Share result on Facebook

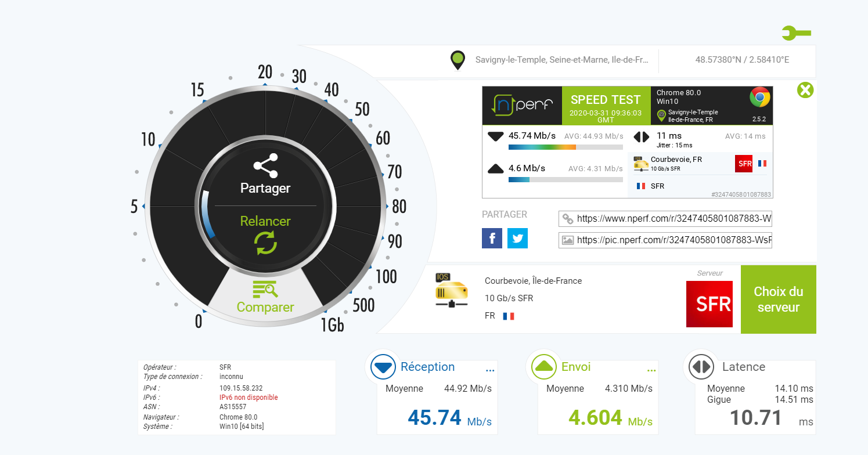click(492, 239)
